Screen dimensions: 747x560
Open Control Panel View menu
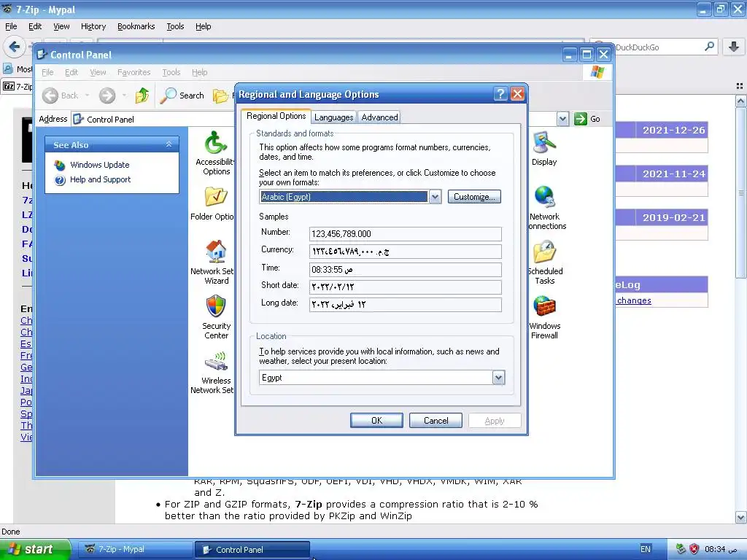point(98,72)
